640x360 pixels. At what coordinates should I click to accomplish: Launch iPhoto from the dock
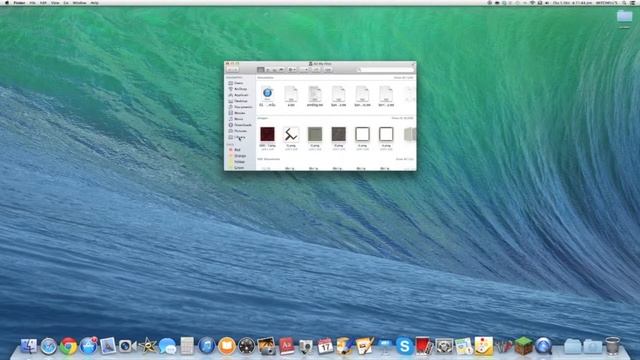[267, 346]
